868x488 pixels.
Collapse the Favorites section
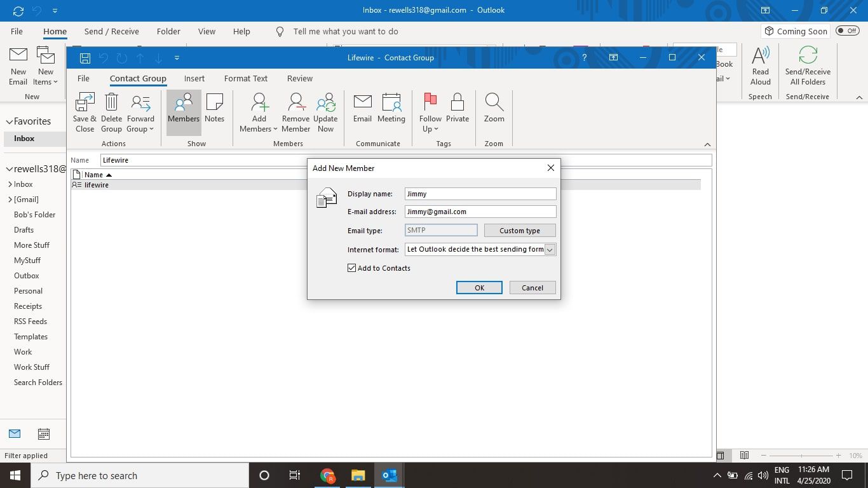[10, 121]
